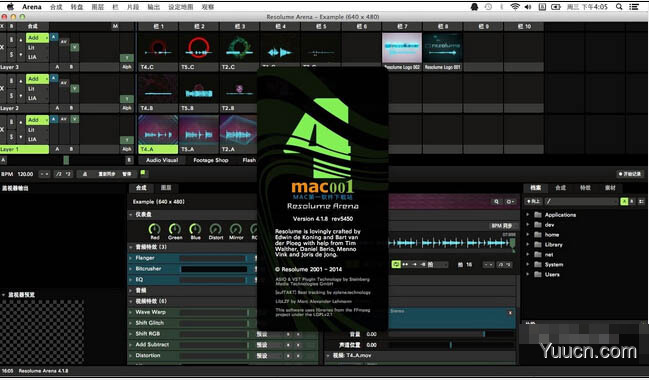Viewport: 649px width, 380px height.
Task: Expand the Bitcrusher audio effect
Action: coord(131,269)
